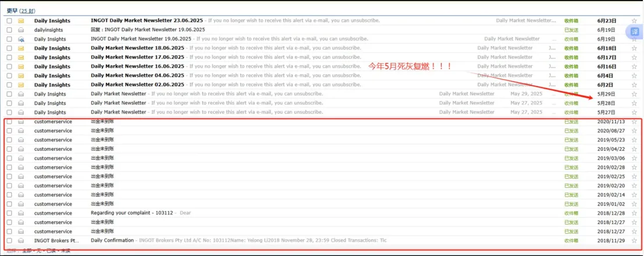Star the 6月23日 INGOT newsletter email

tap(634, 20)
